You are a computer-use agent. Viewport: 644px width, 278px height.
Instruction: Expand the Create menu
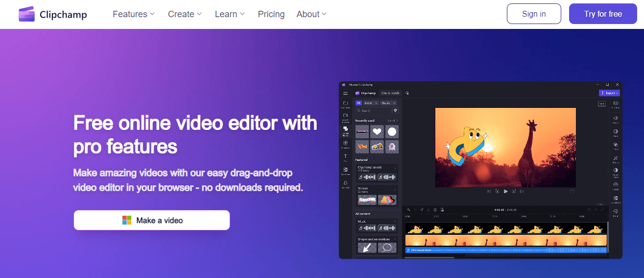tap(185, 14)
